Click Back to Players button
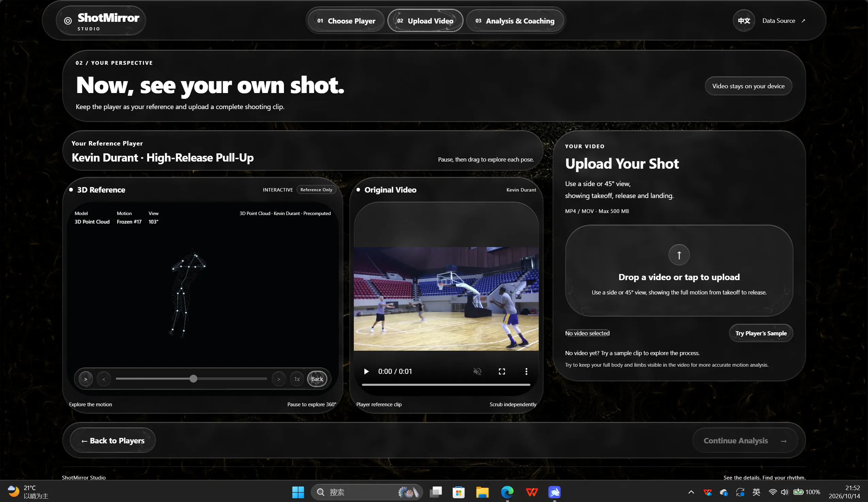Image resolution: width=868 pixels, height=502 pixels. [x=113, y=440]
